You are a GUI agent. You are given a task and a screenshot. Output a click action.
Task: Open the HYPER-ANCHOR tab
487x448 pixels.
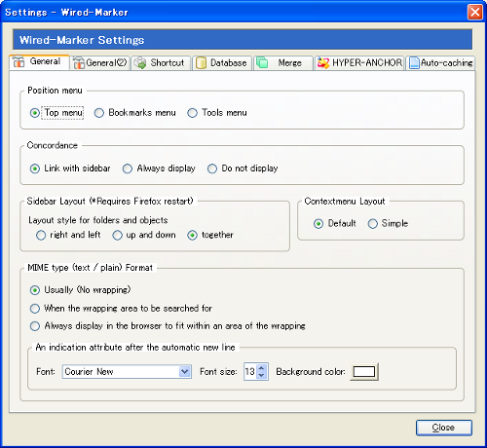[x=359, y=63]
